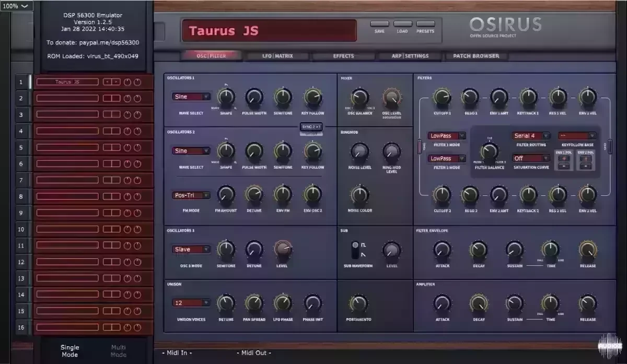The height and width of the screenshot is (364, 627).
Task: Switch to Multi Mode
Action: tap(118, 351)
